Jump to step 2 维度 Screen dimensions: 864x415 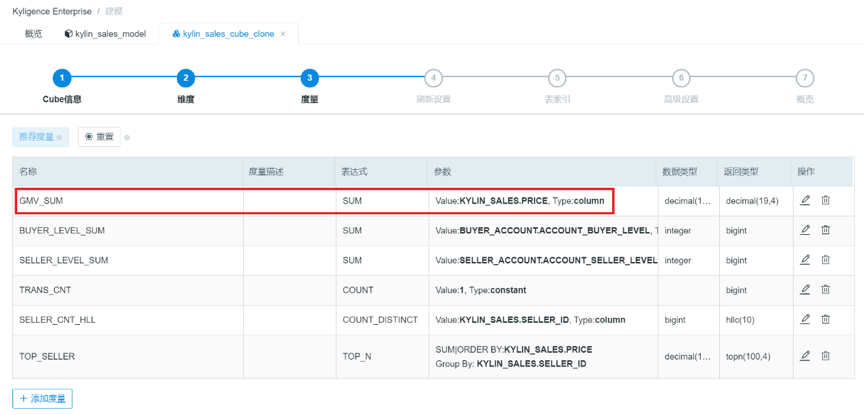(186, 78)
